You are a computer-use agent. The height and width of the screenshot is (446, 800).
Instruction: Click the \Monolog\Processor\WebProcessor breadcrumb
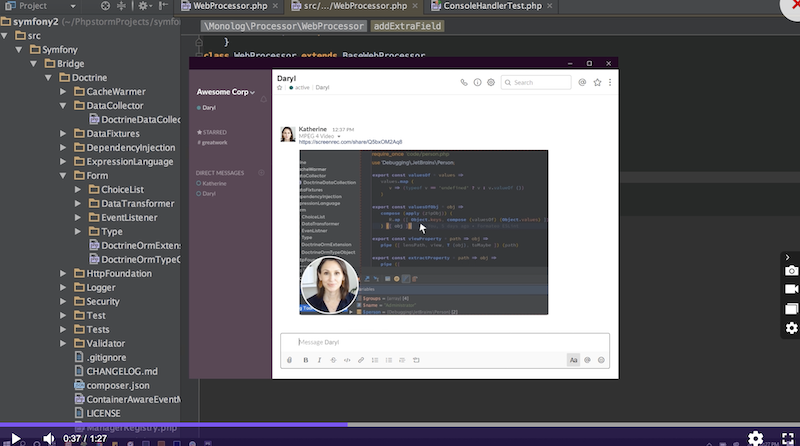click(283, 26)
